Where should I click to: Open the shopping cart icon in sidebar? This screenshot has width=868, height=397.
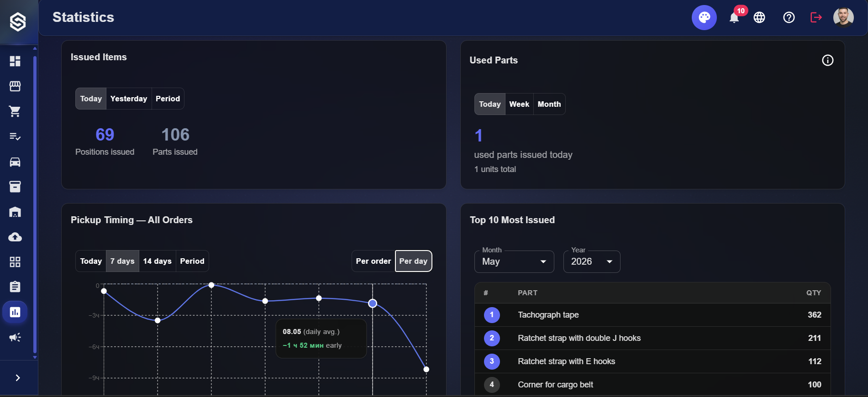[15, 111]
